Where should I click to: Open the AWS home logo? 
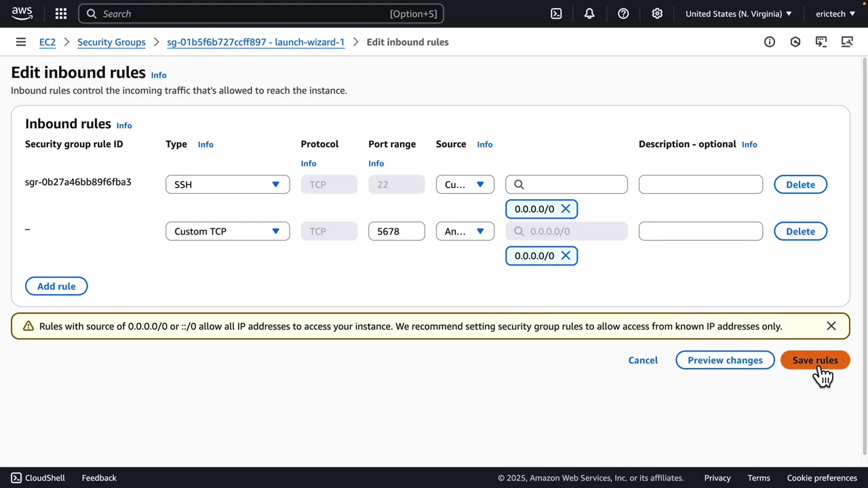tap(22, 14)
